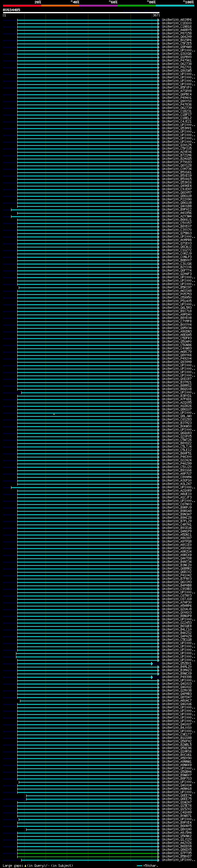
Task: Click hit label UniRef100_C1BFS7
Action: [177, 115]
